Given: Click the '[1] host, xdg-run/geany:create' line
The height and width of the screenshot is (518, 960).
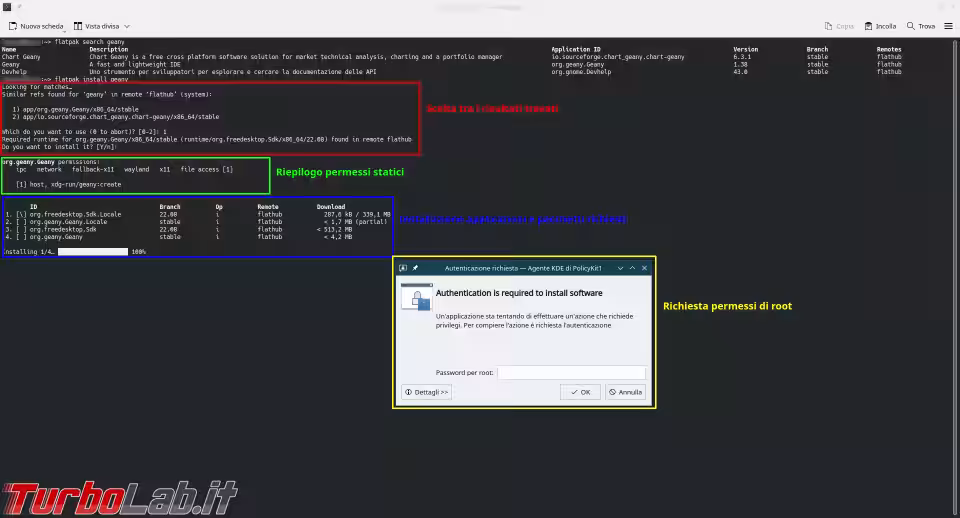Looking at the screenshot, I should 69,184.
